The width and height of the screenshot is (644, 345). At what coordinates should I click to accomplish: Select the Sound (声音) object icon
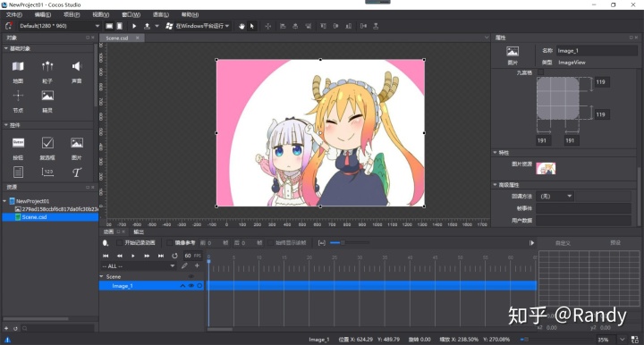[x=76, y=66]
